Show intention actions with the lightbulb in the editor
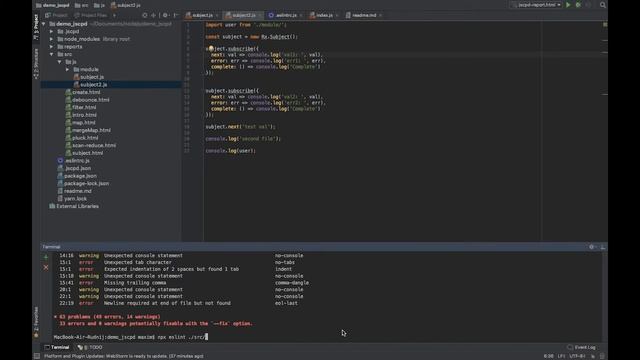Viewport: 640px width, 360px height. [x=211, y=49]
